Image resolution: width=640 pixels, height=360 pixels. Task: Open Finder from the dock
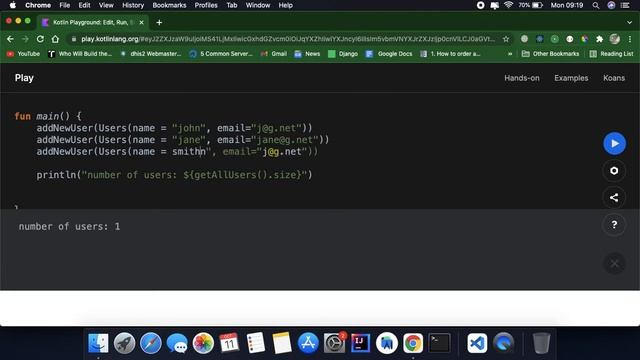click(x=98, y=343)
